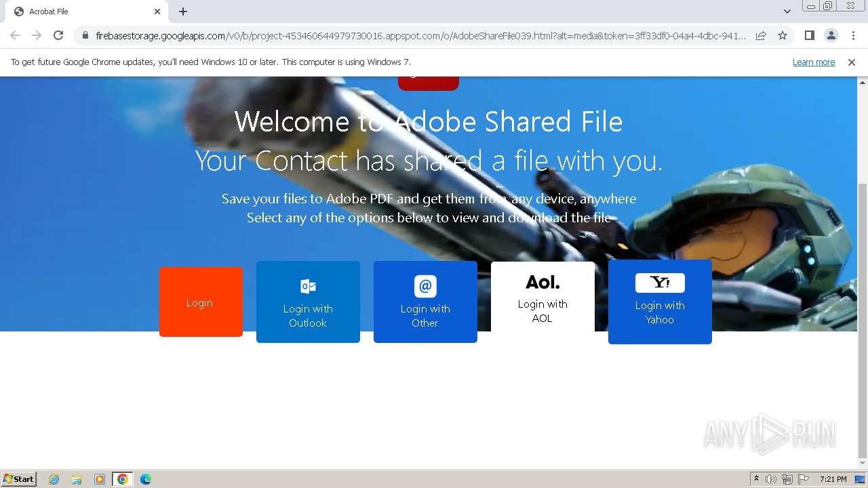Go forward to next page

tap(37, 35)
